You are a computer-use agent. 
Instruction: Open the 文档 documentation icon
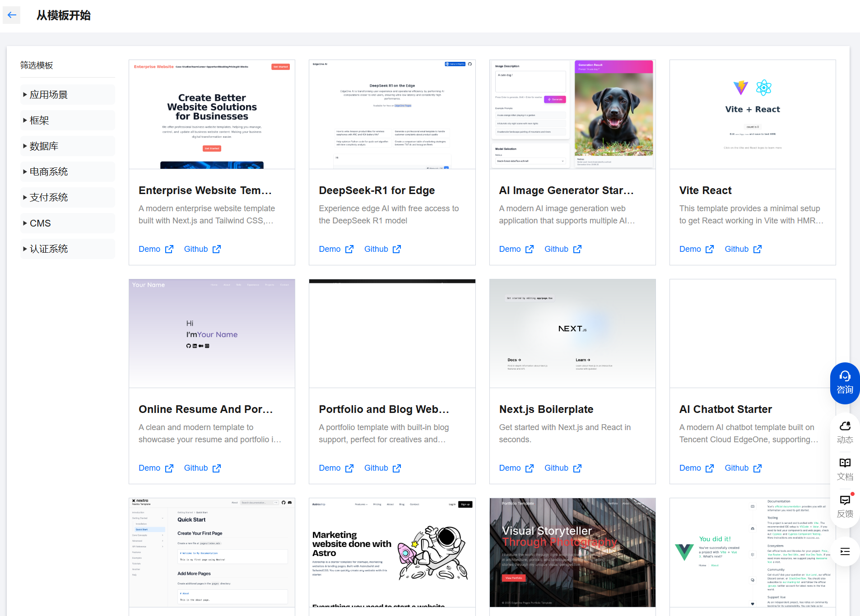[845, 470]
